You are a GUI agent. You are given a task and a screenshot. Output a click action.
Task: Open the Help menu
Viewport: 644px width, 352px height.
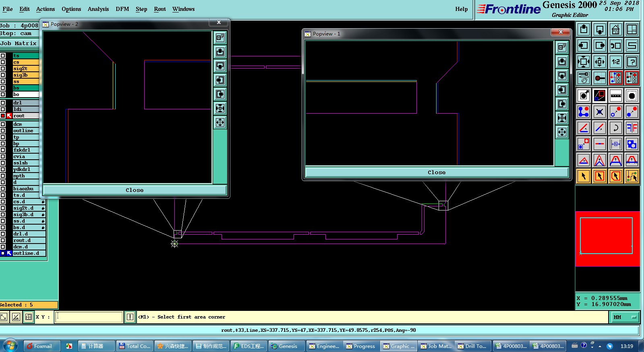pos(462,9)
